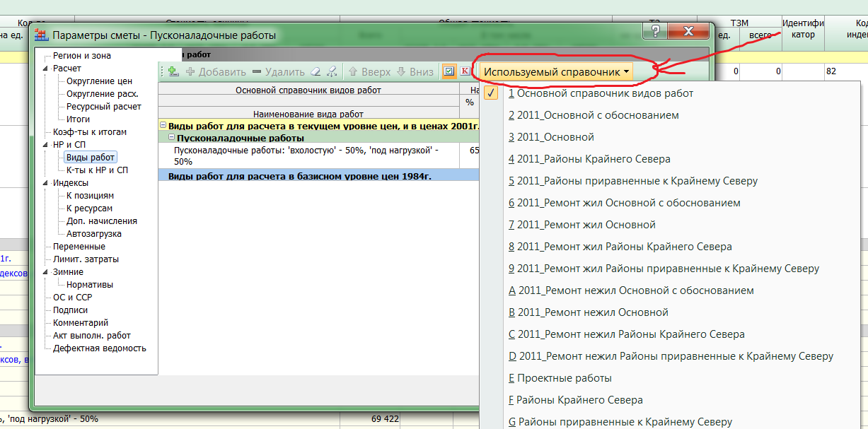The image size is (868, 429).
Task: Pick 7 2011_Ремонт жил Основной
Action: [x=581, y=225]
